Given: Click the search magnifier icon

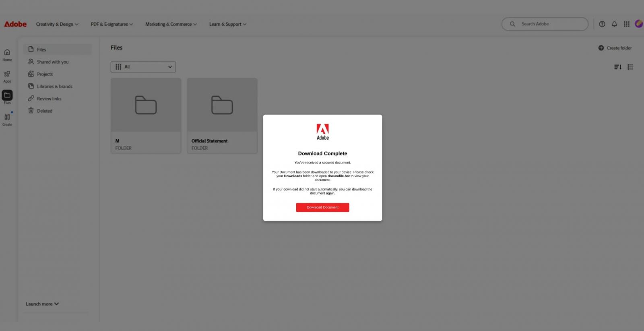Looking at the screenshot, I should coord(512,24).
